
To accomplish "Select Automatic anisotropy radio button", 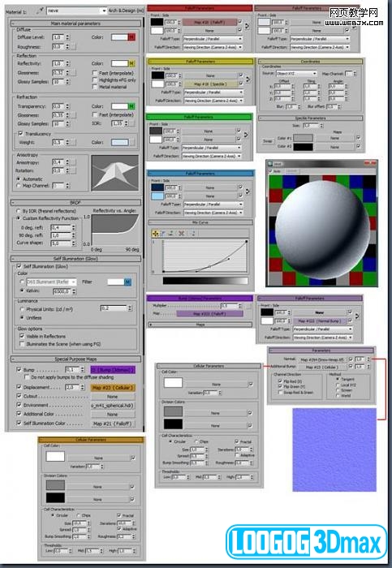I will tap(19, 179).
